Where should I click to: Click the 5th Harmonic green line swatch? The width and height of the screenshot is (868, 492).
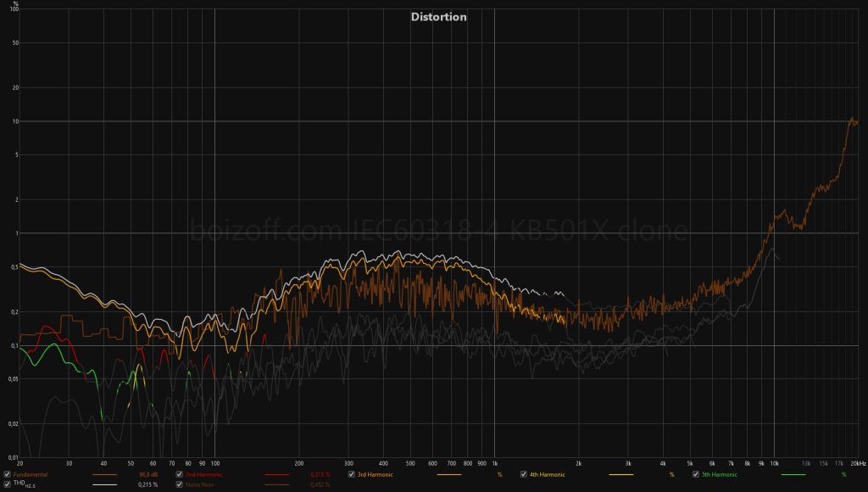pyautogui.click(x=793, y=475)
